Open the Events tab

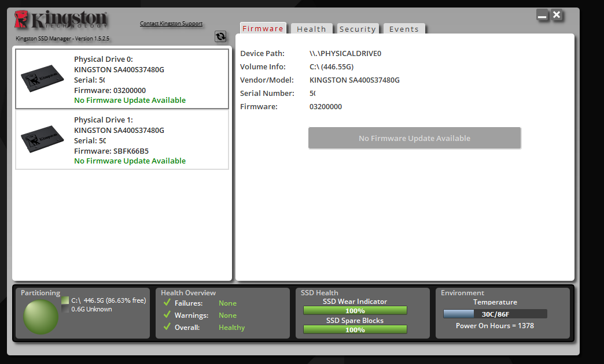pyautogui.click(x=404, y=29)
